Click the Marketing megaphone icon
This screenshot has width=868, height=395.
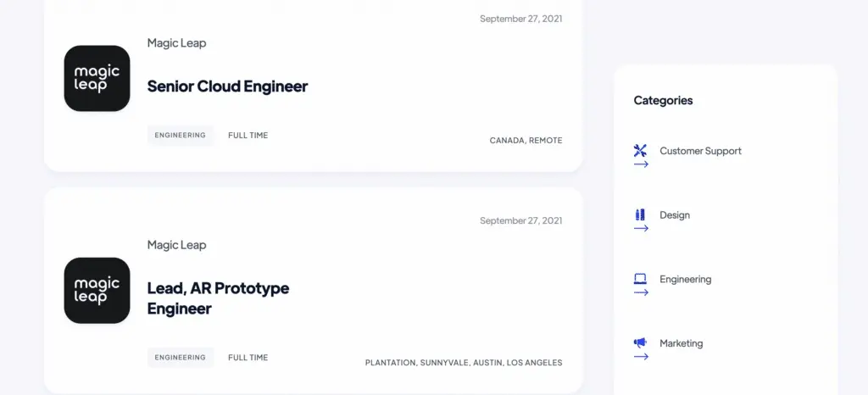click(640, 343)
